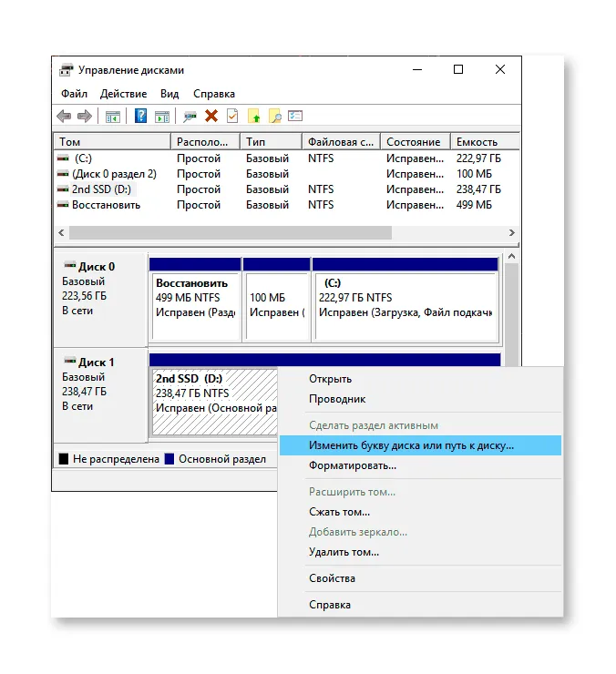
Task: Select the 100 МБ partition block on Диск 0
Action: pyautogui.click(x=277, y=300)
